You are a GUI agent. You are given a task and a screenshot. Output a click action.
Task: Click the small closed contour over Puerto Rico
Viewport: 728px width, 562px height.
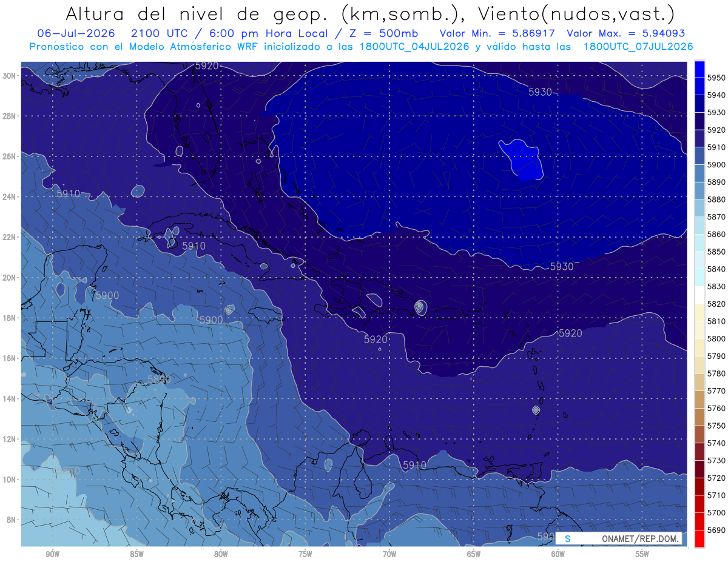pyautogui.click(x=420, y=307)
